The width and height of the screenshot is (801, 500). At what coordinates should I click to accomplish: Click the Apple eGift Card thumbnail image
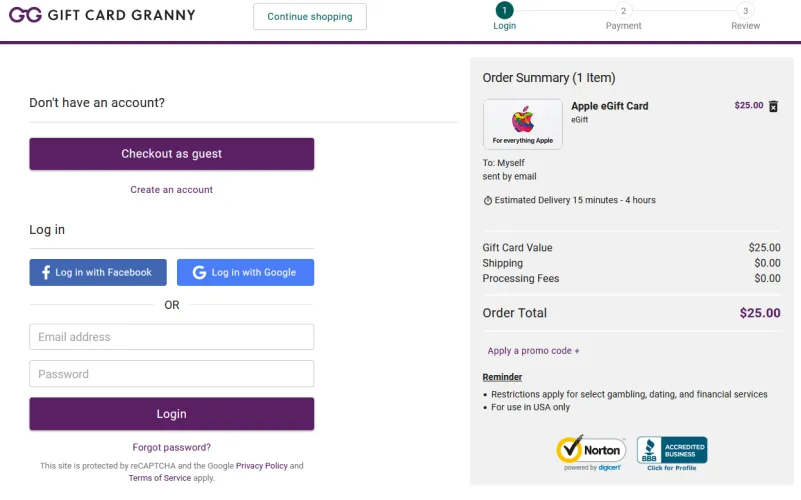[522, 124]
